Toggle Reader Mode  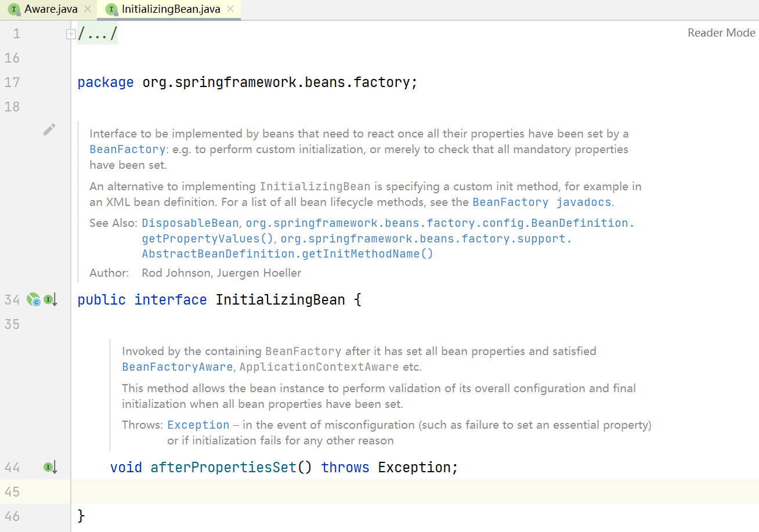pos(721,33)
